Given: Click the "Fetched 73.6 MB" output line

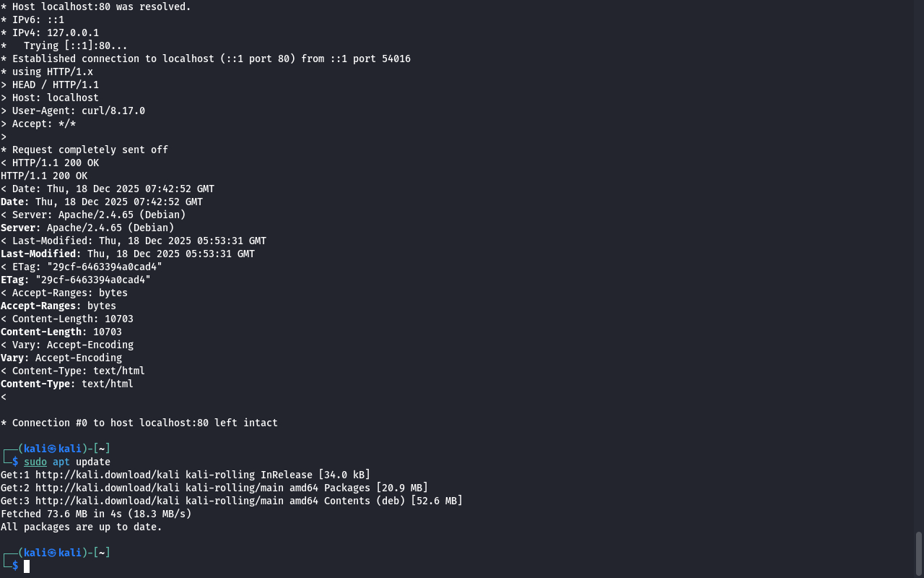Looking at the screenshot, I should (x=96, y=514).
